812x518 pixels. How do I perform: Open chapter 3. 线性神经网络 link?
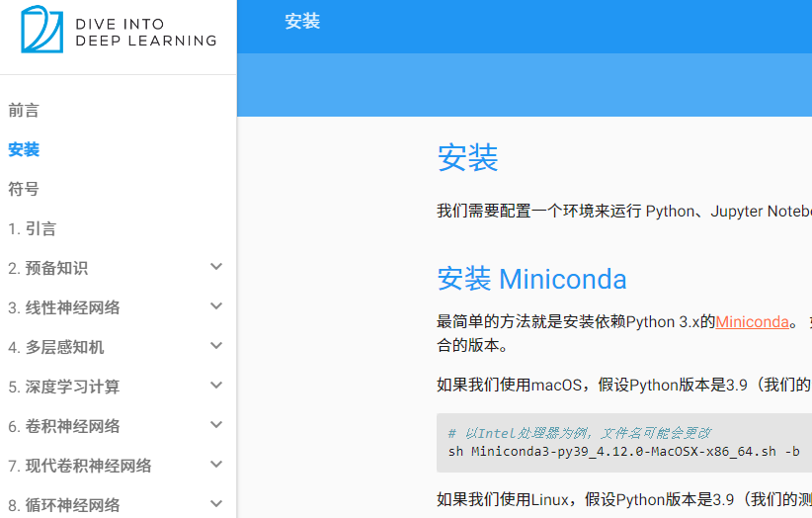point(64,308)
